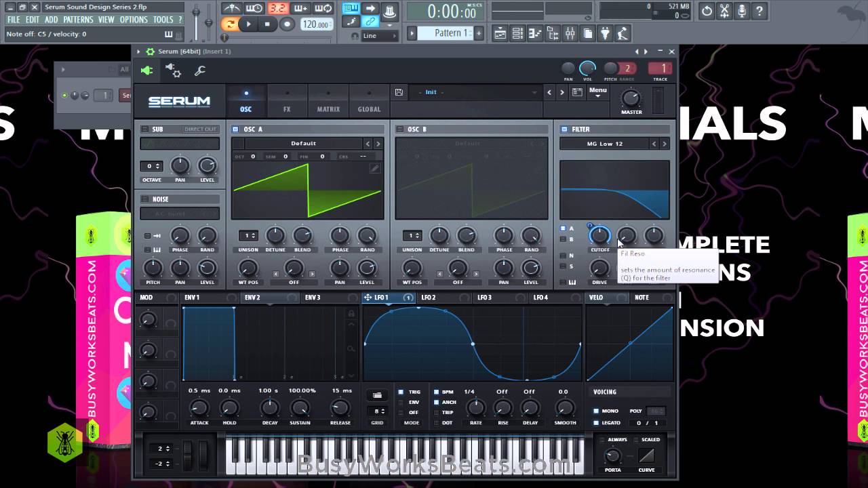Click next preset arrow beside Init

pos(561,92)
